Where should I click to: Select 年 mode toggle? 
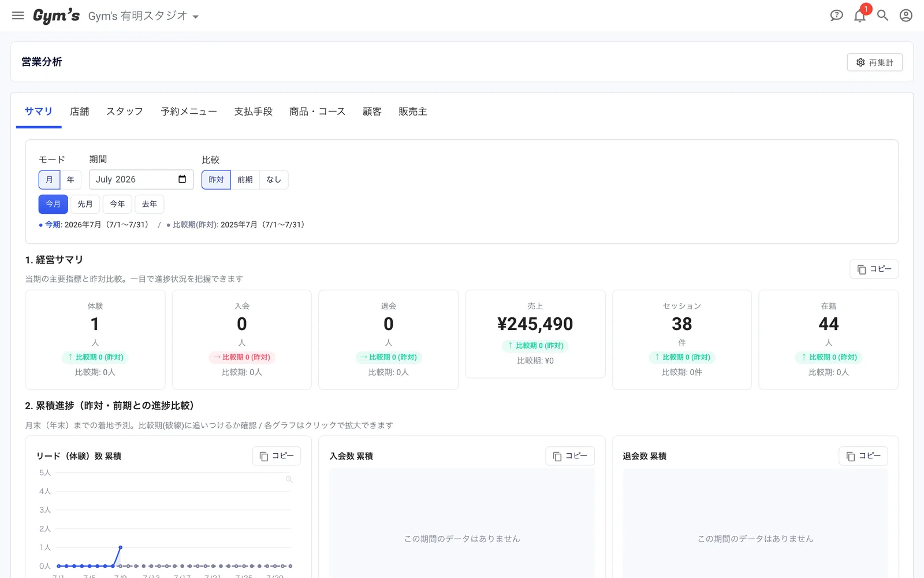[70, 180]
